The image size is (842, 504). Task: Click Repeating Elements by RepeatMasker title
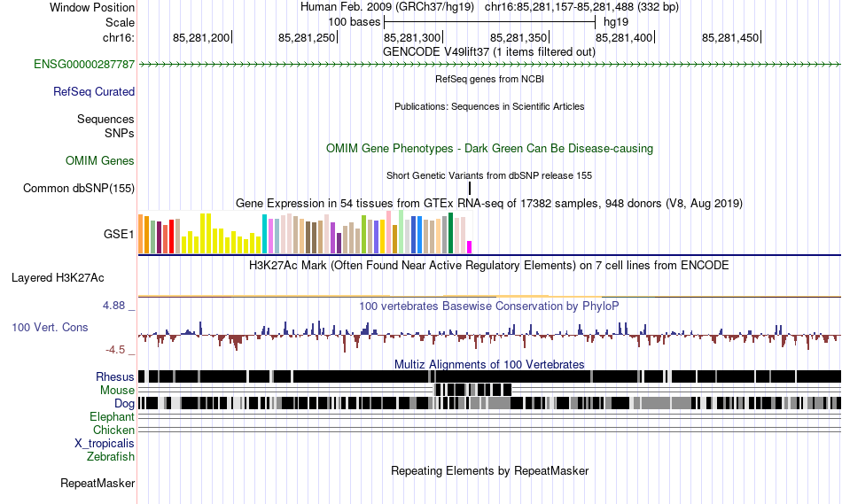(x=489, y=470)
